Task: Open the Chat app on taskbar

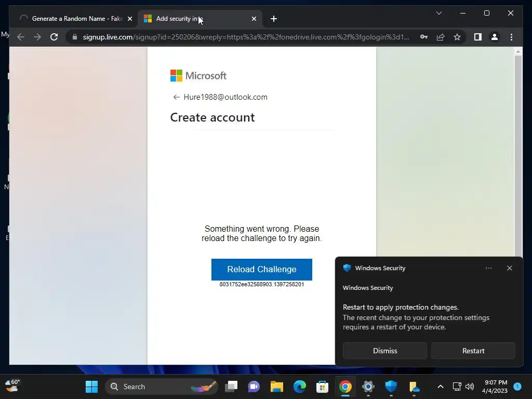Action: click(x=254, y=387)
